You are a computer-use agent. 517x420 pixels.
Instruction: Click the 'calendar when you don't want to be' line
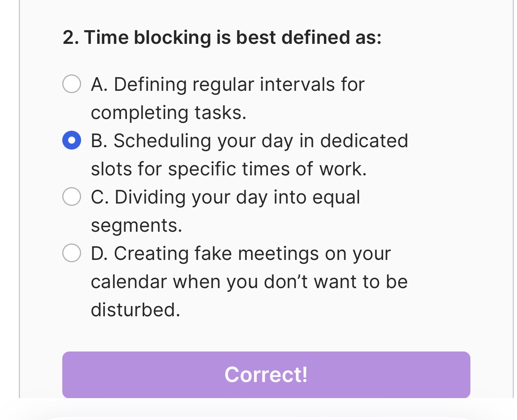(249, 282)
